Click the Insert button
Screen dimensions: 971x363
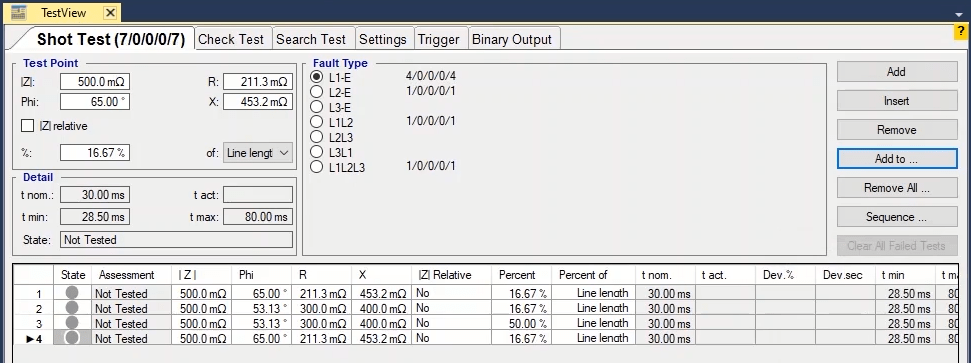[x=897, y=100]
